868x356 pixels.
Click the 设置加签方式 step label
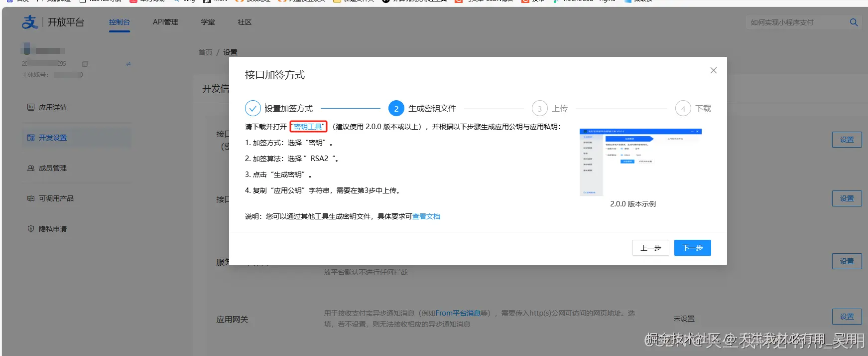tap(289, 108)
